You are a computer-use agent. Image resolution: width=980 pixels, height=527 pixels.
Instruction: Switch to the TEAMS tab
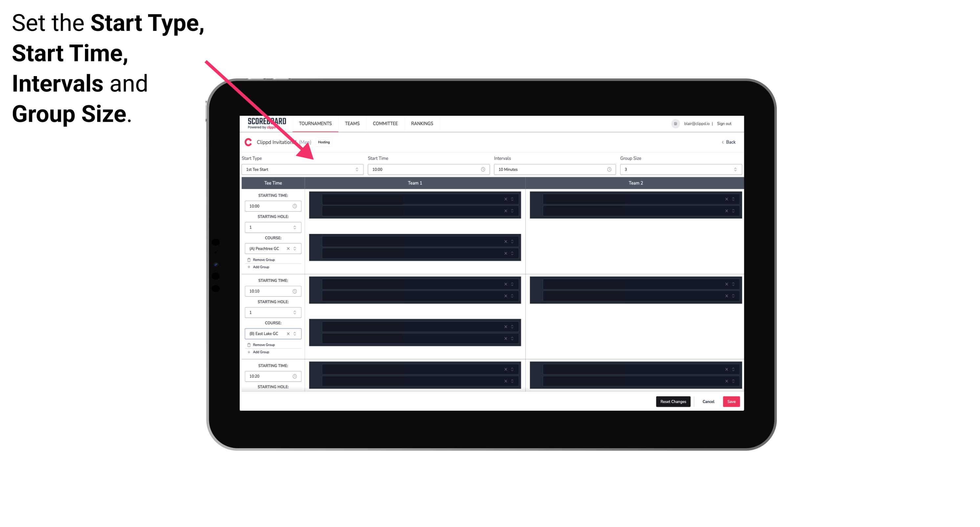[350, 123]
